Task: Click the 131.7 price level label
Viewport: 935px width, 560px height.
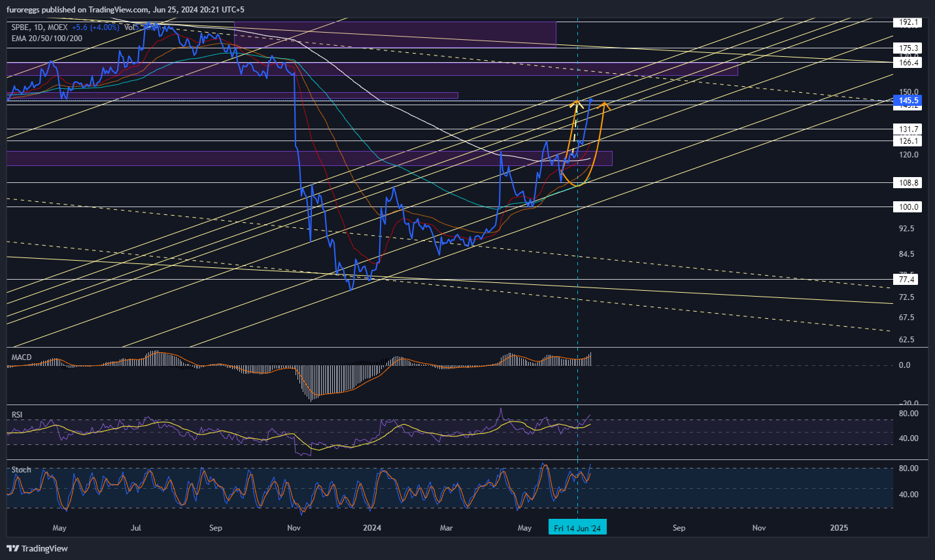Action: (x=908, y=129)
